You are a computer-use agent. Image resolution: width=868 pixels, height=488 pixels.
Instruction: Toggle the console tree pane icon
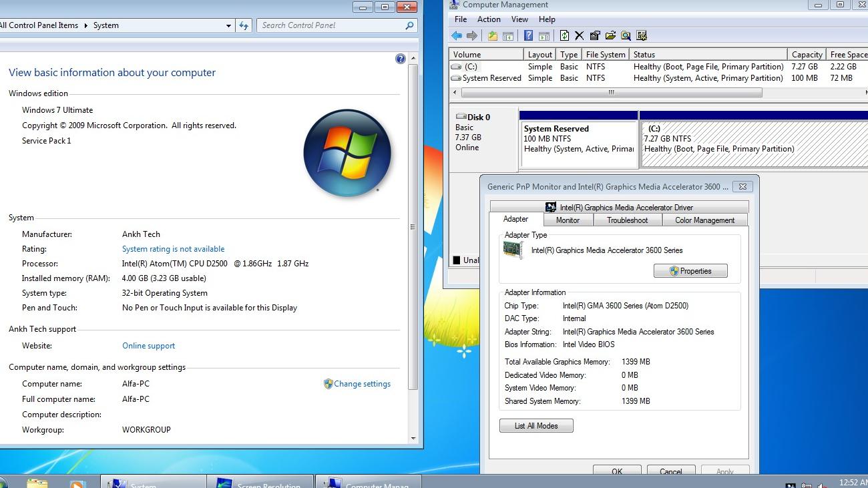point(507,36)
